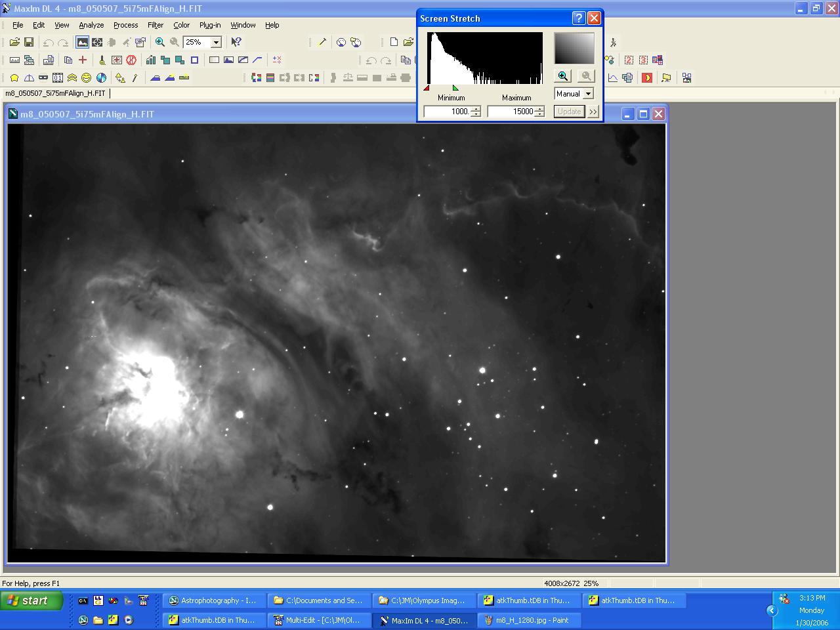Open the Manual stretch mode dropdown

coord(588,94)
